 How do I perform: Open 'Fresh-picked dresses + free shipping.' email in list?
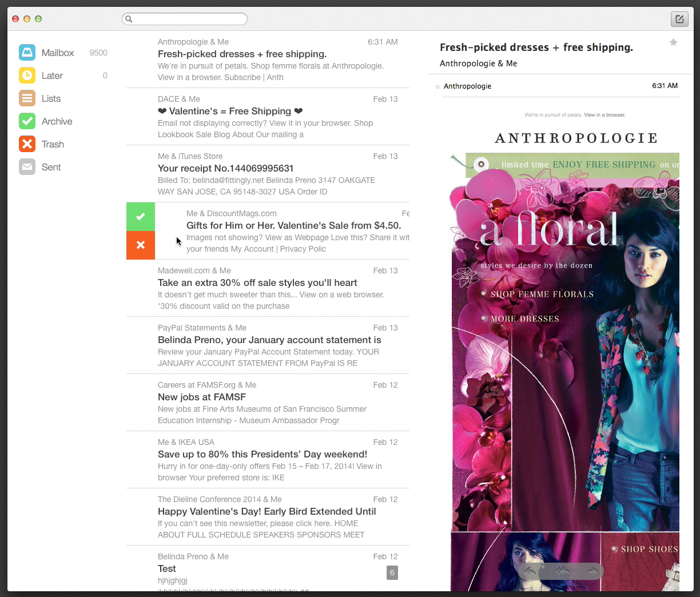coord(268,59)
